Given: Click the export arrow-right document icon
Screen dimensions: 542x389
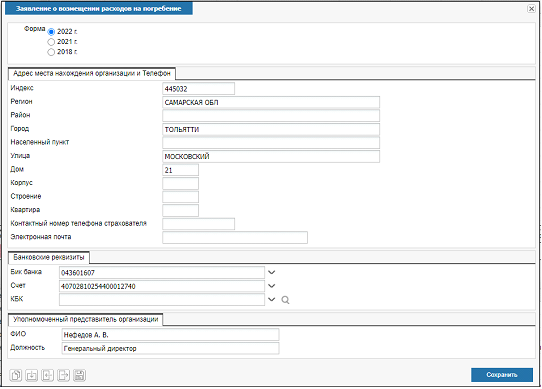Looking at the screenshot, I should (x=63, y=375).
